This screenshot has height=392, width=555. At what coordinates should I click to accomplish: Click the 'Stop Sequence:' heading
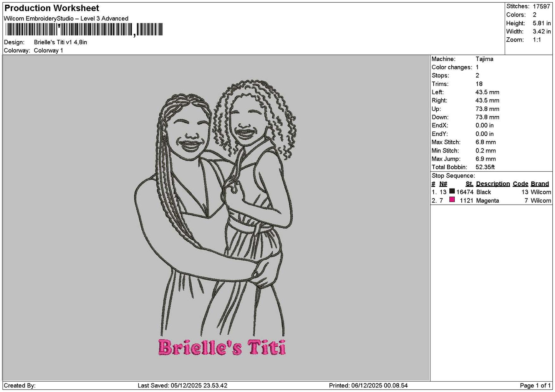[x=453, y=176]
